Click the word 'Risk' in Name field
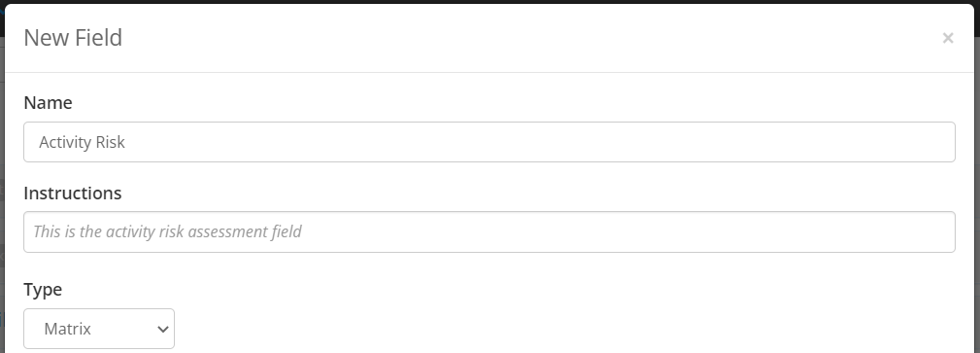Screen dimensions: 980x353 [x=111, y=142]
